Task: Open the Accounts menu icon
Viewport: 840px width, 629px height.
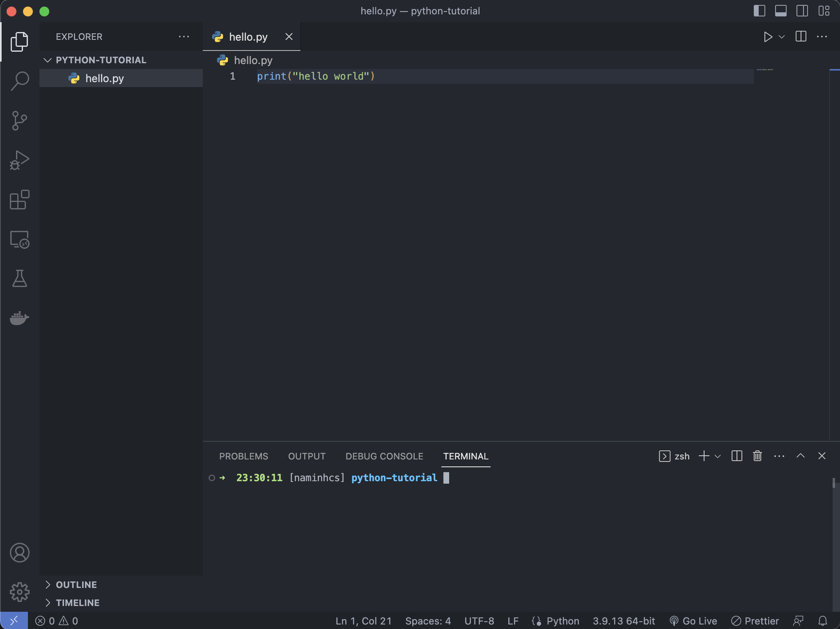Action: [x=19, y=553]
